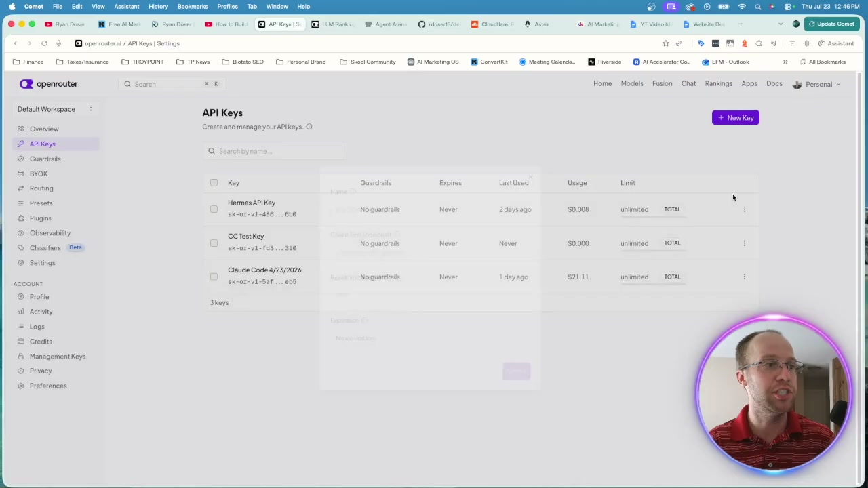Open the Comet Assistant toolbar button
The width and height of the screenshot is (868, 488).
pyautogui.click(x=835, y=43)
